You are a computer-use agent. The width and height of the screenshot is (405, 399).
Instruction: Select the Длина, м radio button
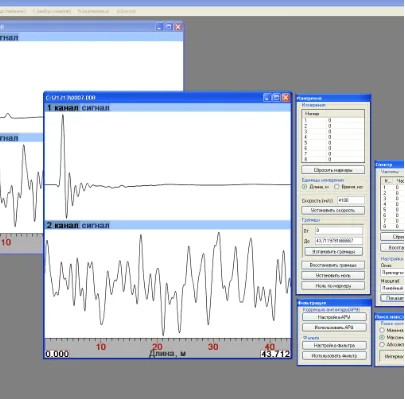tap(304, 187)
